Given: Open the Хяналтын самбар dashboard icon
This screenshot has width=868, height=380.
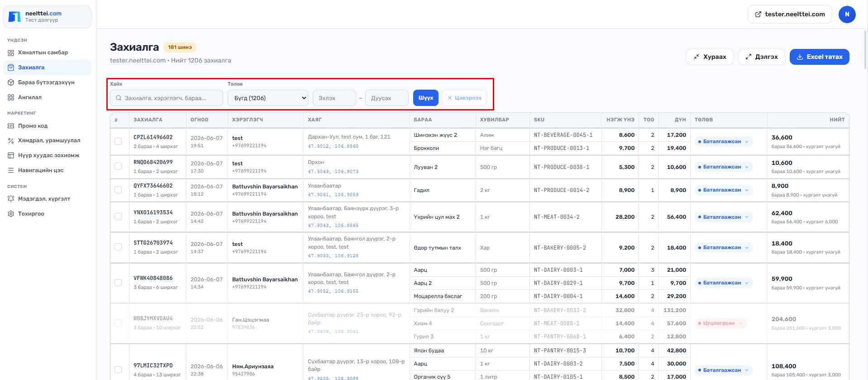Looking at the screenshot, I should pos(11,53).
